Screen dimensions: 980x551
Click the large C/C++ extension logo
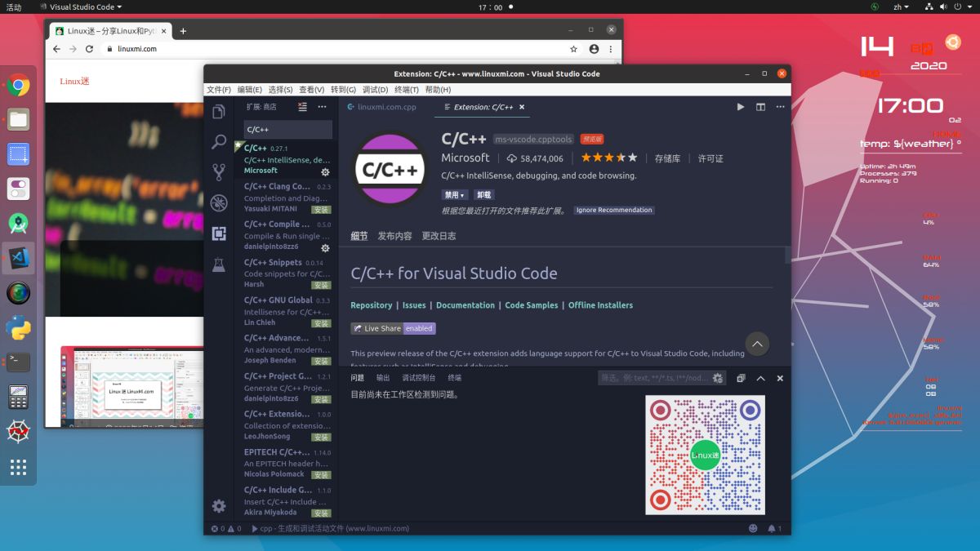[390, 170]
